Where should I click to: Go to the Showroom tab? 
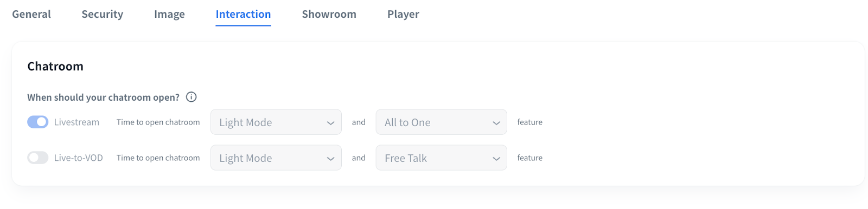point(329,14)
